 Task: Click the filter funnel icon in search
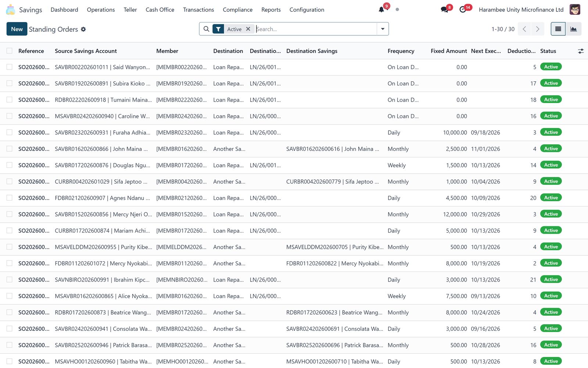218,29
